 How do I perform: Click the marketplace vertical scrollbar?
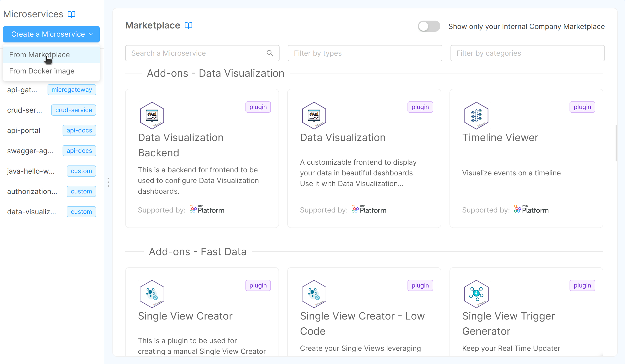616,143
